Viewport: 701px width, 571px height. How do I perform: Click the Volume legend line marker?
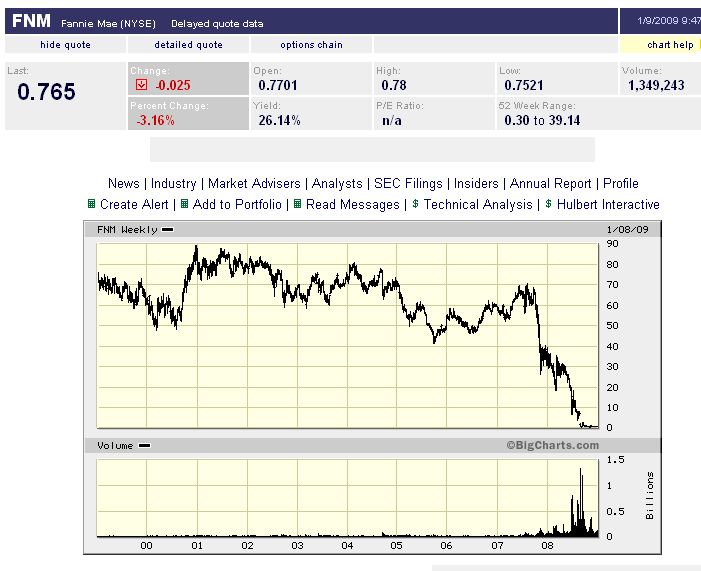pos(144,446)
